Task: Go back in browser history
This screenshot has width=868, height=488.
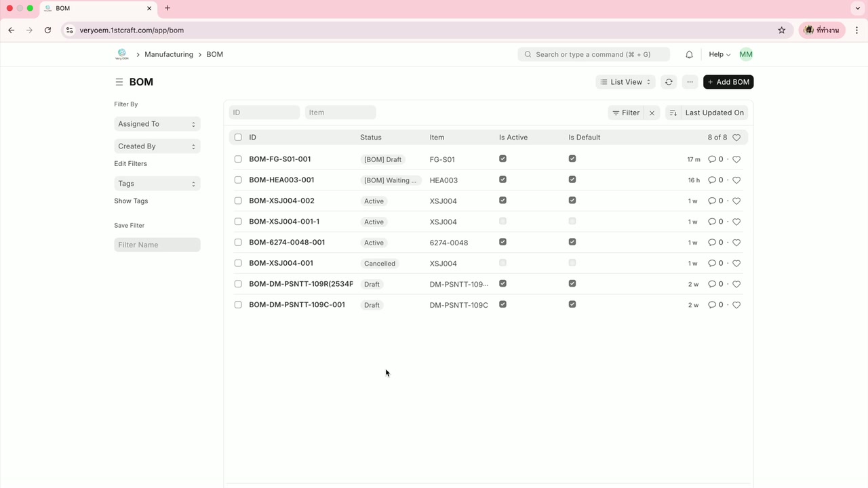Action: point(12,30)
